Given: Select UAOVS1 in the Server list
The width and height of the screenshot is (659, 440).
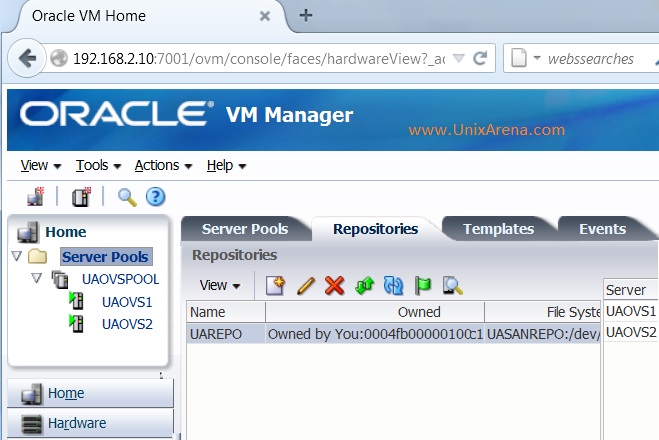Looking at the screenshot, I should tap(630, 311).
